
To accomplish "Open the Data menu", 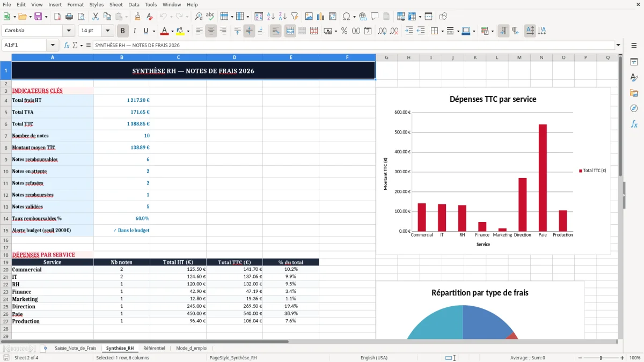I will coord(134,4).
